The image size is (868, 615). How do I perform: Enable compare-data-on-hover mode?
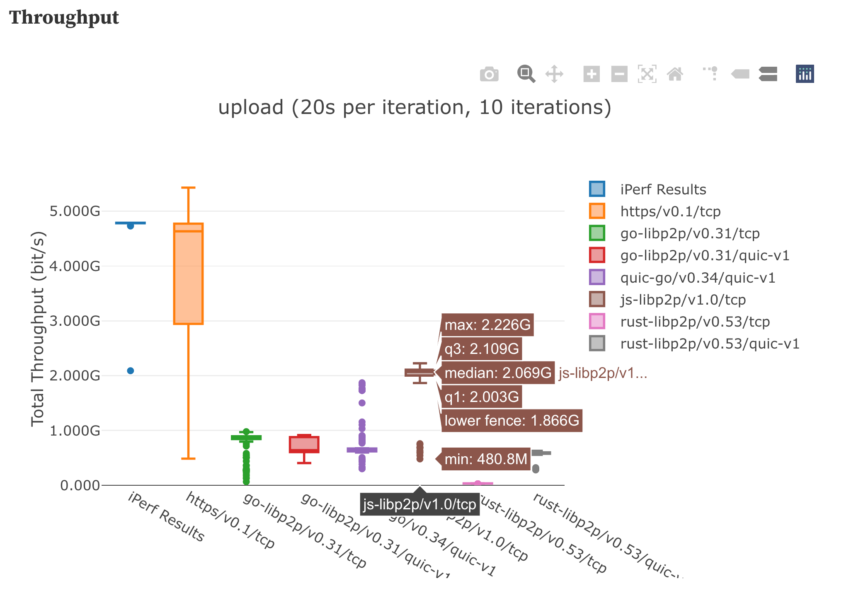click(768, 74)
